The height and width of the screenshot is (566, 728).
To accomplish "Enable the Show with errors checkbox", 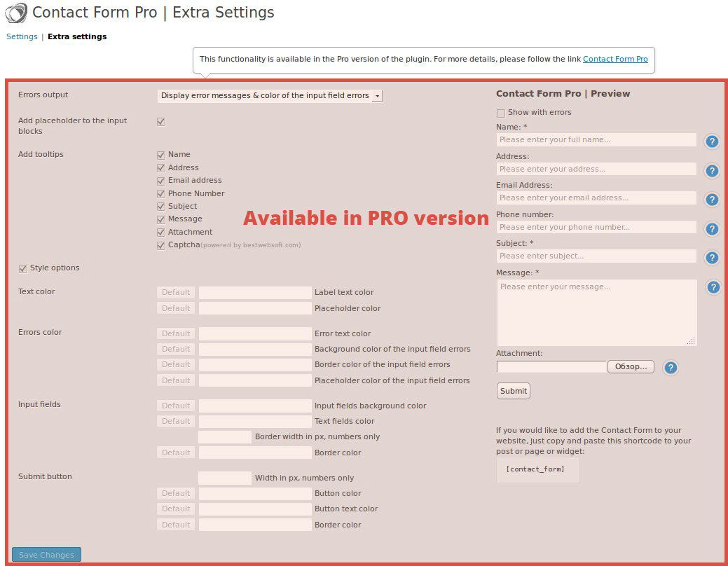I will click(x=500, y=113).
